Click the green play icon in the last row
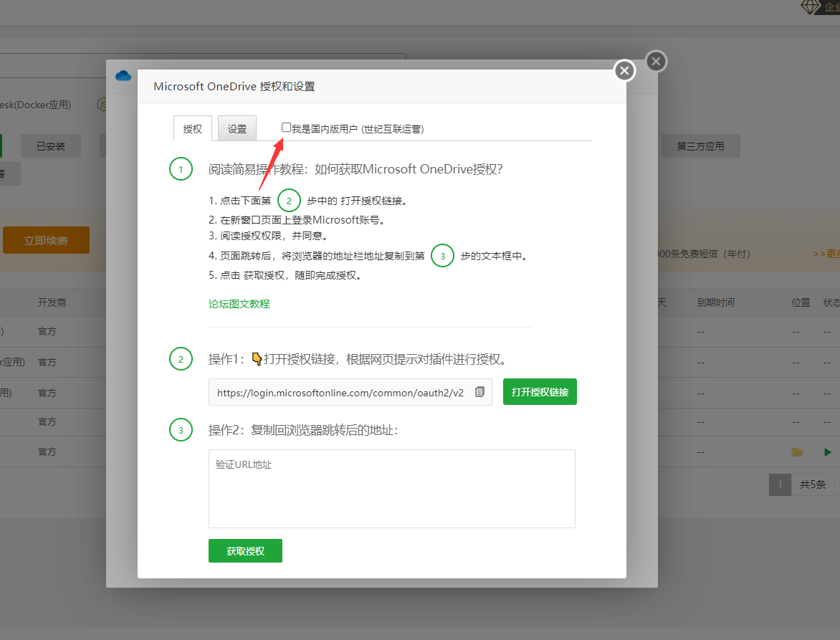This screenshot has width=840, height=640. [x=828, y=452]
